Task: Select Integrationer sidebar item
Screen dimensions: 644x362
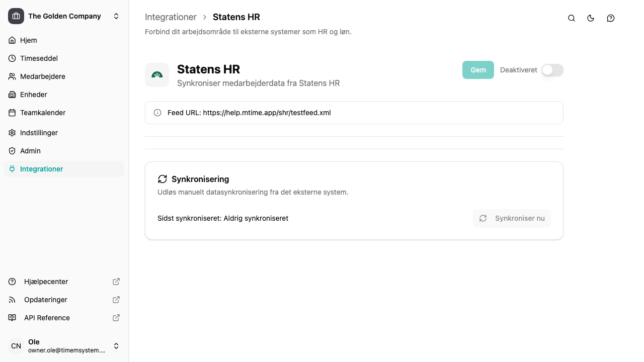Action: pos(64,169)
